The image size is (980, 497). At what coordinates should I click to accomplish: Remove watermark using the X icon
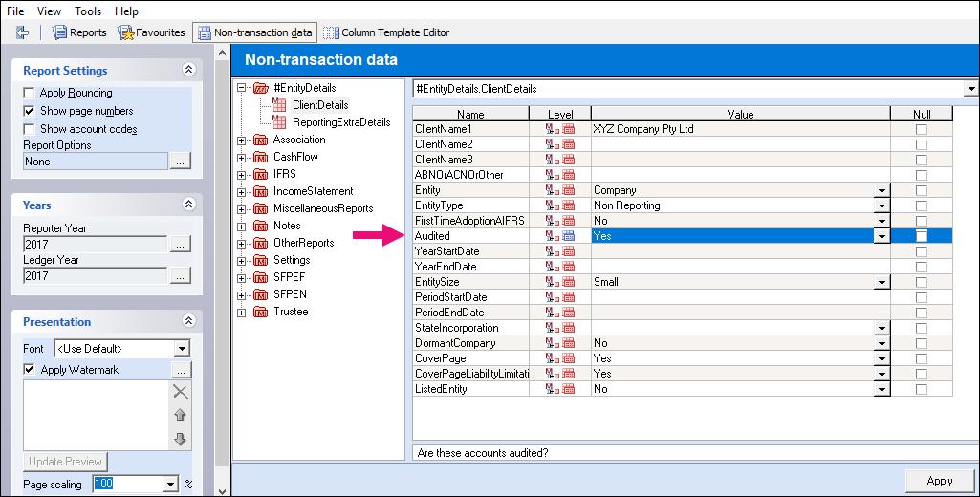[180, 392]
